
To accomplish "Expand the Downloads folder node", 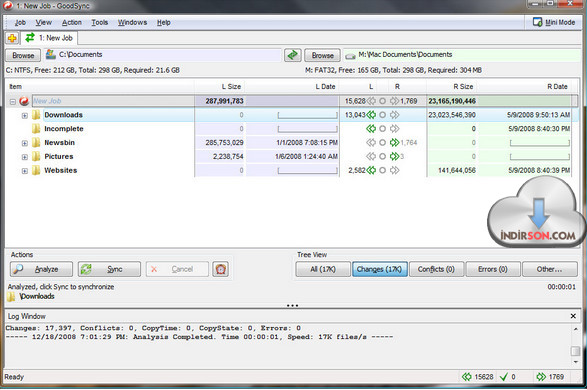I will [25, 116].
